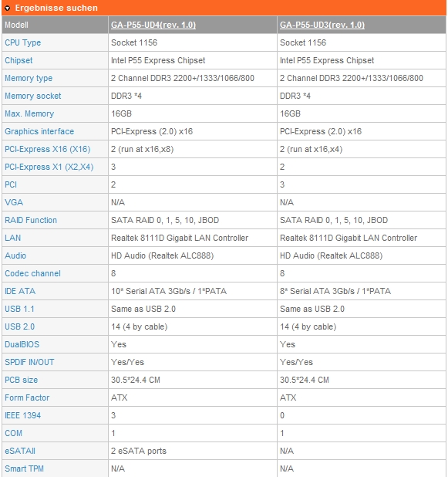
Task: Select the DualBIOS row label
Action: [x=22, y=344]
